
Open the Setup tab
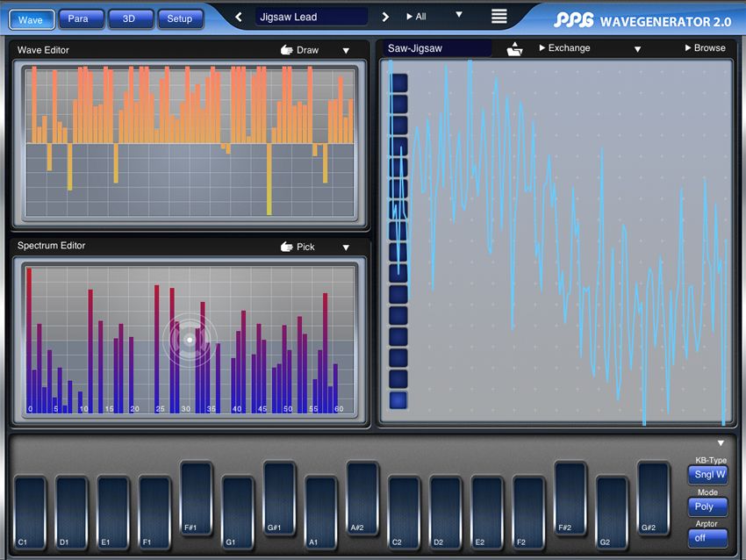[x=180, y=19]
